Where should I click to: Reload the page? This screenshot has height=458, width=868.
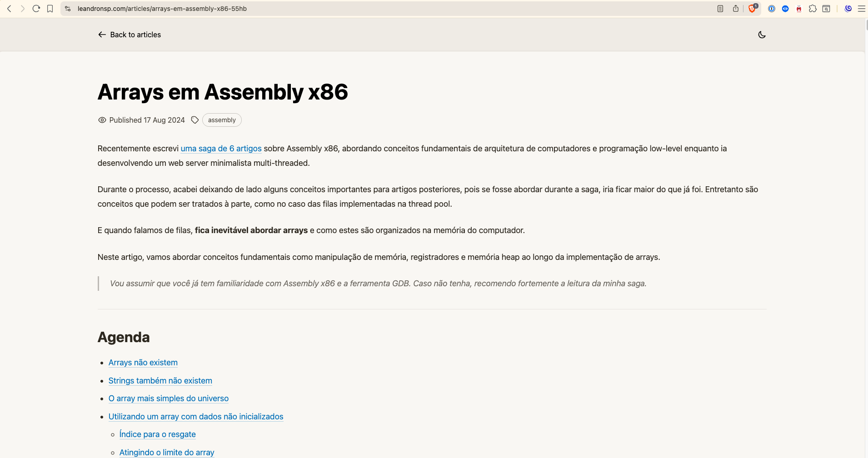point(36,9)
